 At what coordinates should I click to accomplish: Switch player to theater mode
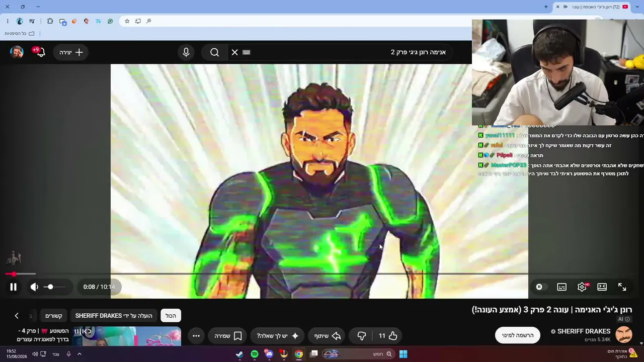602,287
